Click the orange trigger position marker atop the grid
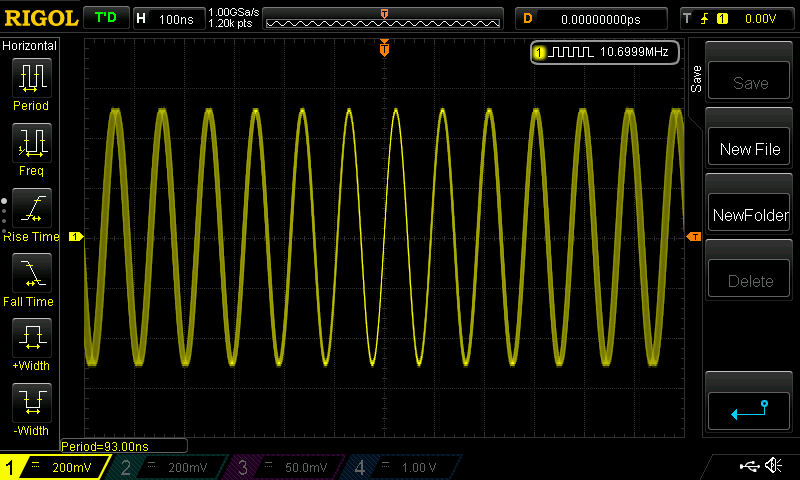The width and height of the screenshot is (800, 480). pos(385,48)
